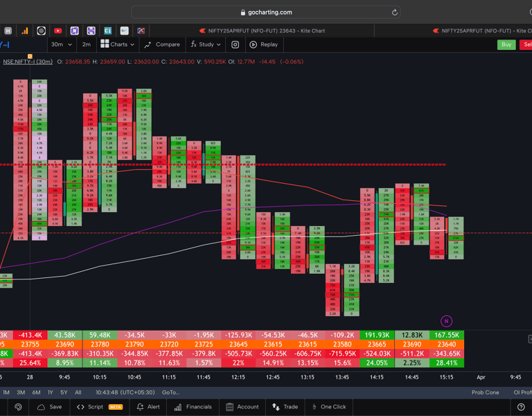Set the range to 5Y
The height and width of the screenshot is (416, 532).
[64, 392]
